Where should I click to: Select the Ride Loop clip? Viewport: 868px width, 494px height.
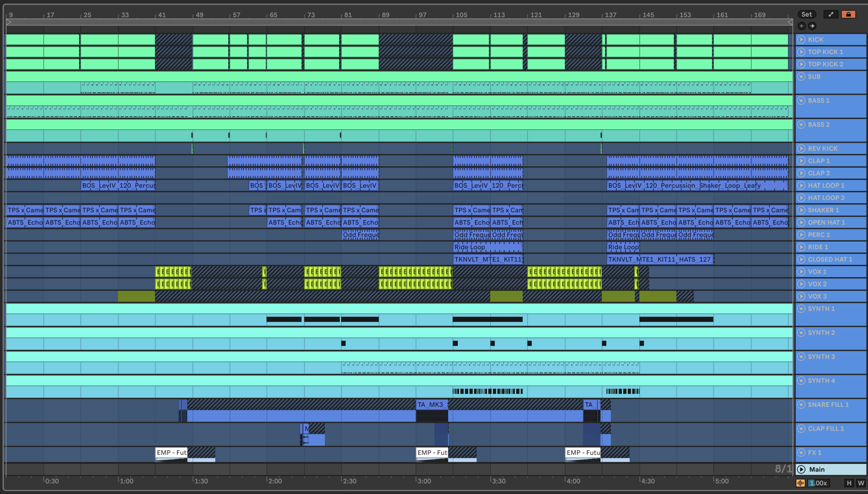(487, 247)
